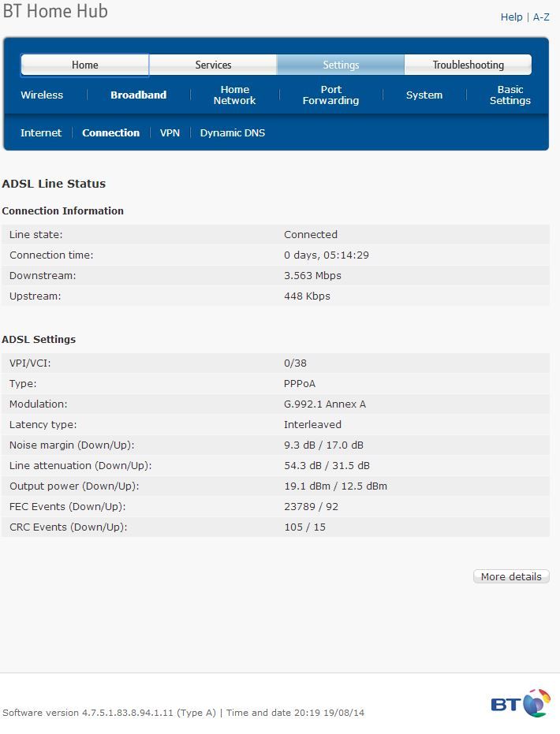Select FEC Events value '23789 / 92'
This screenshot has height=734, width=560.
tap(311, 507)
